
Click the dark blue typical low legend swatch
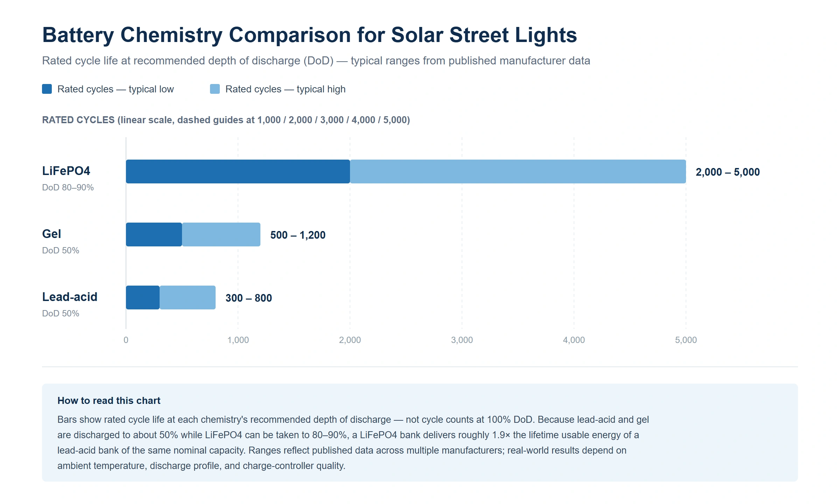click(x=47, y=89)
